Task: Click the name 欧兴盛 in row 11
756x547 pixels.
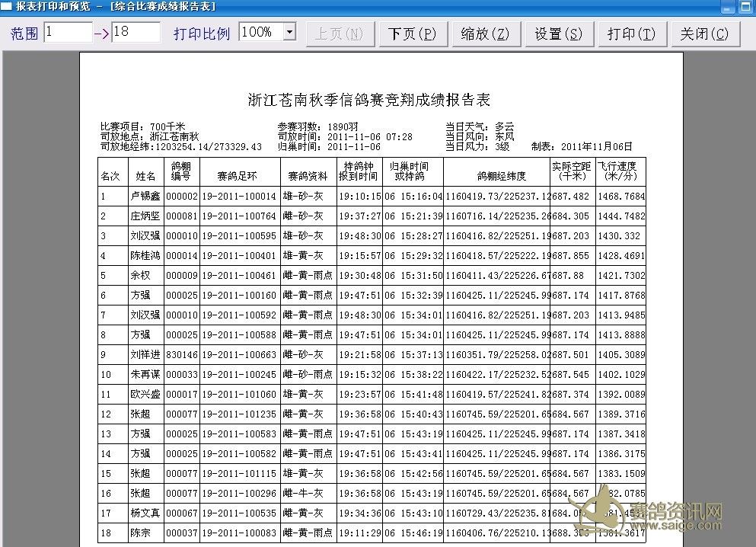Action: tap(145, 394)
